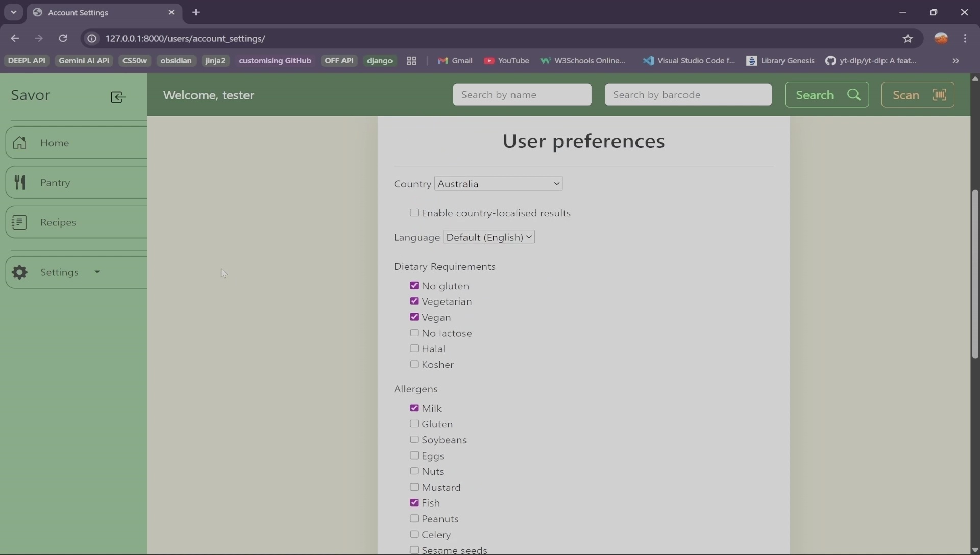Check the No lactose dietary requirement

[x=414, y=333]
